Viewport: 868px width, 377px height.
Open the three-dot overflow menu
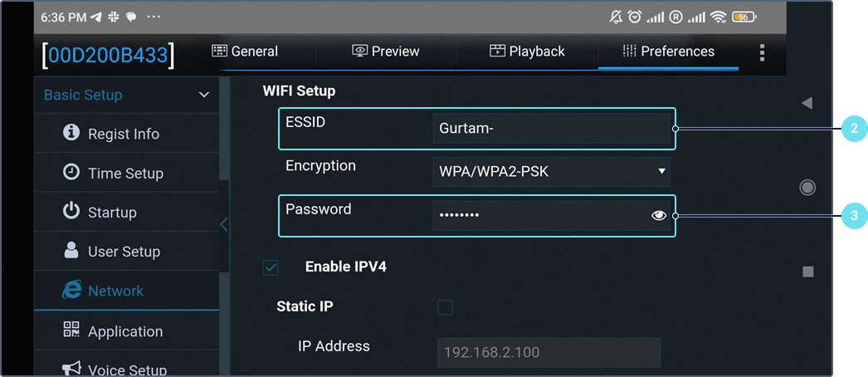click(762, 53)
